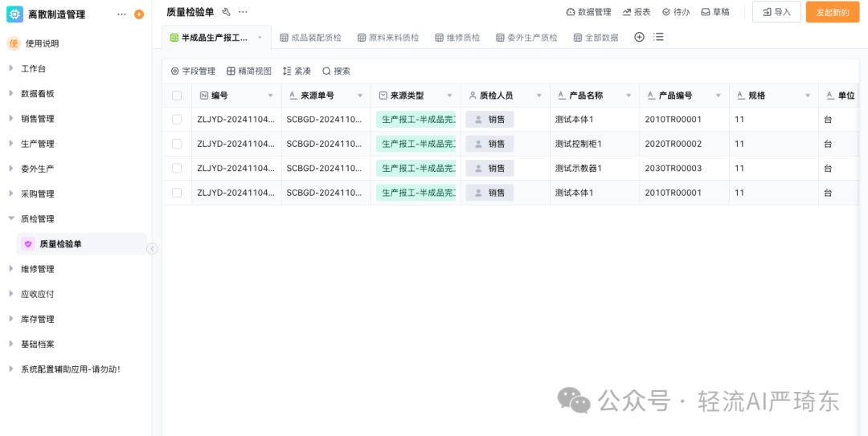Open 草稿 in top bar
Image resolution: width=868 pixels, height=436 pixels.
715,11
